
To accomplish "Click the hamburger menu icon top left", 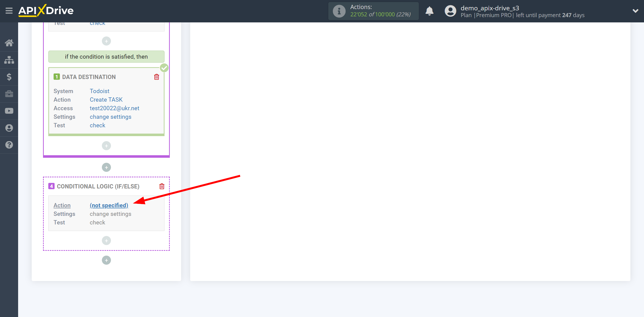I will pos(9,11).
